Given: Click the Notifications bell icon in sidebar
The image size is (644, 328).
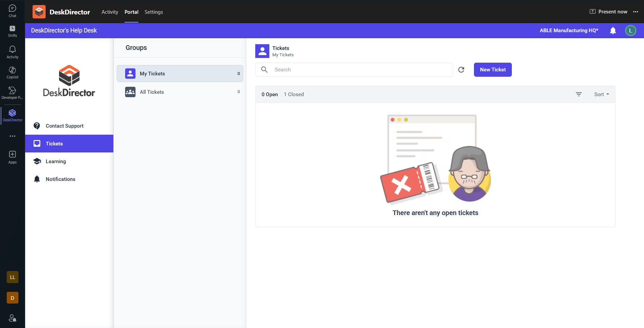Looking at the screenshot, I should click(37, 179).
